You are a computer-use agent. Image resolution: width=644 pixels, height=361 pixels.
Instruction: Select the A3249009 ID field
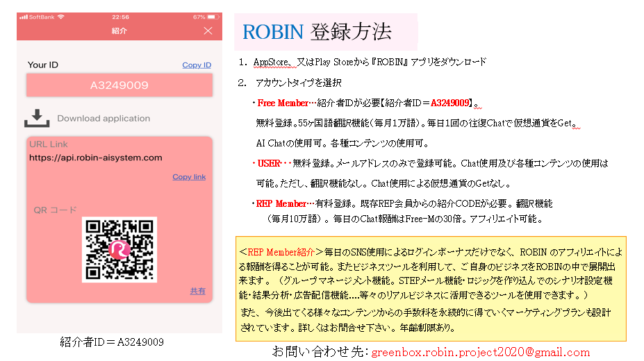point(119,85)
